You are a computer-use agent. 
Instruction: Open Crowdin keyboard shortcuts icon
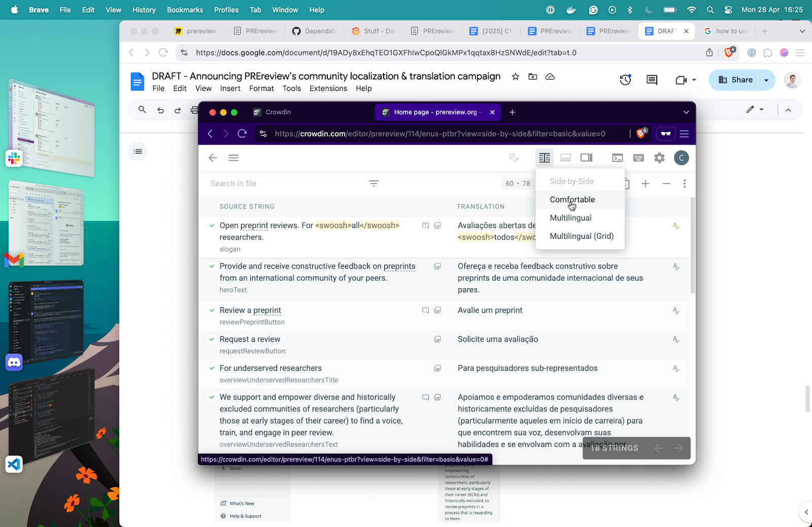click(x=638, y=158)
